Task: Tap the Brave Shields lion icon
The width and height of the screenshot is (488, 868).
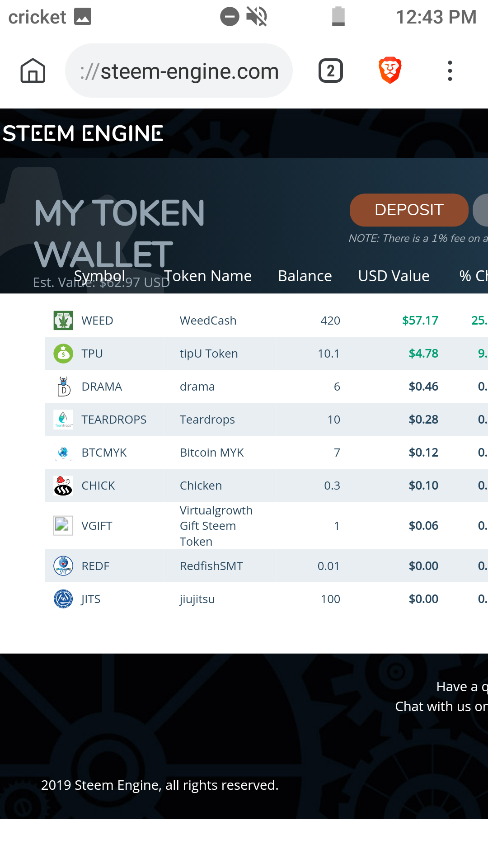Action: click(x=389, y=71)
